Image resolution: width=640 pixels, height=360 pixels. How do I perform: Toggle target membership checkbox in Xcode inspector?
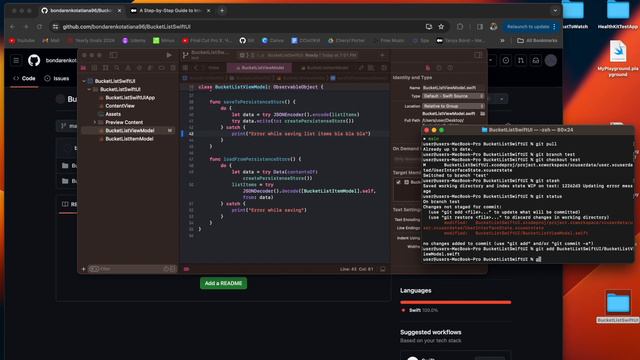click(398, 182)
